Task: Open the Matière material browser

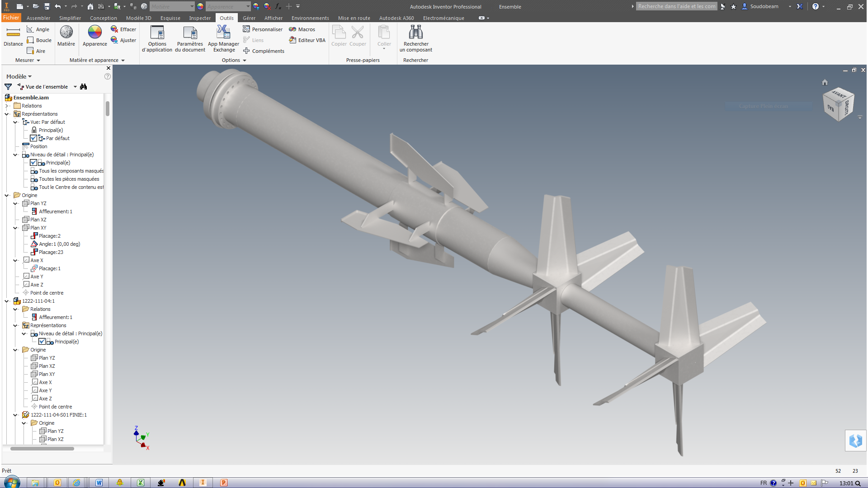Action: click(66, 36)
